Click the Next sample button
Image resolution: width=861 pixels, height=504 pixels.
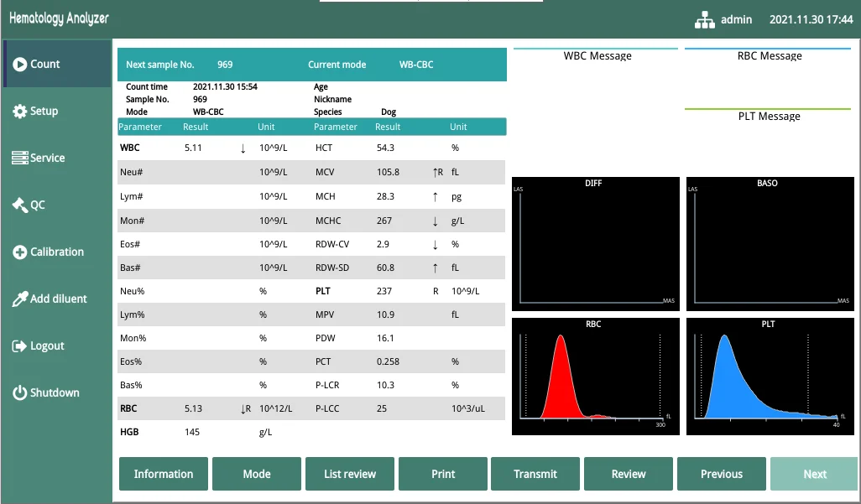[815, 474]
